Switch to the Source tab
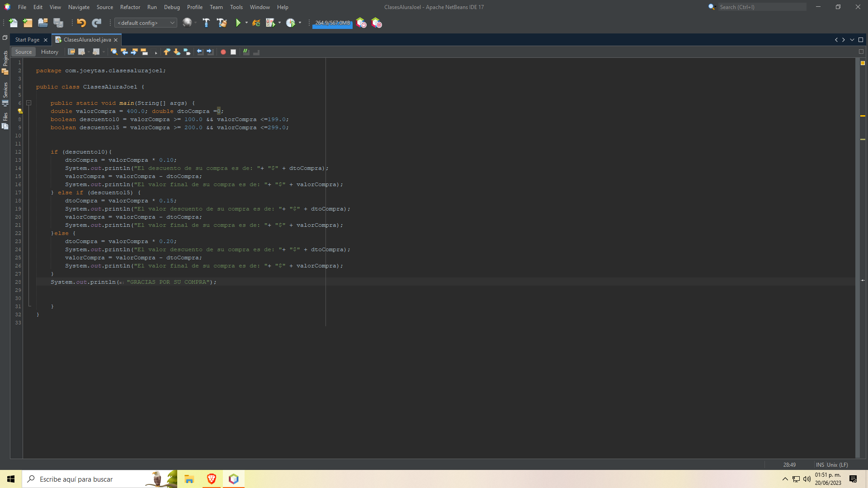 [x=23, y=51]
